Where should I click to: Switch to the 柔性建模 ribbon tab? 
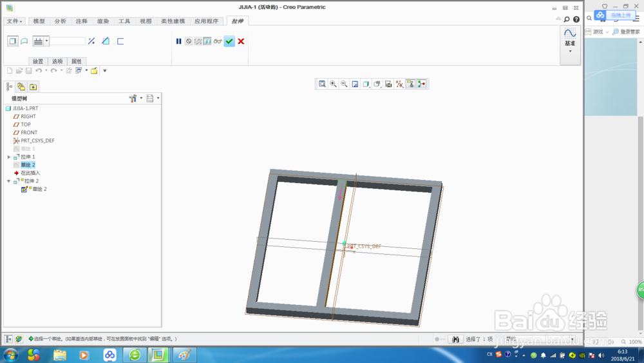(173, 21)
